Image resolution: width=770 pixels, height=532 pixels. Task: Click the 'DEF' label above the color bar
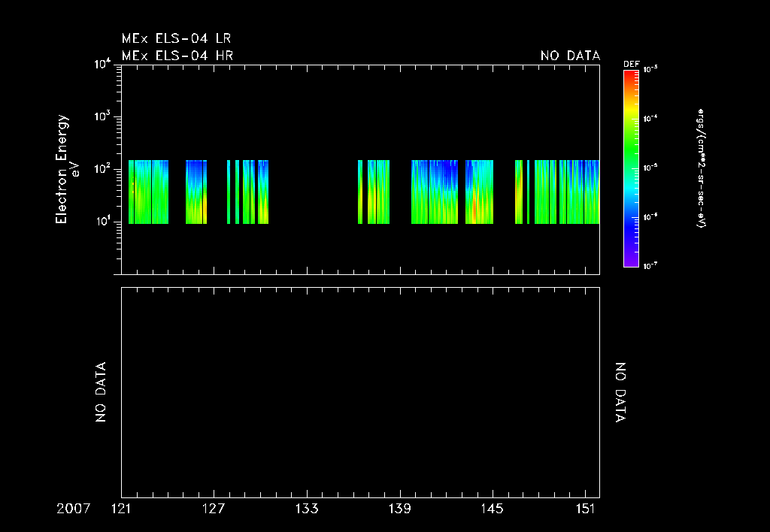tap(631, 65)
